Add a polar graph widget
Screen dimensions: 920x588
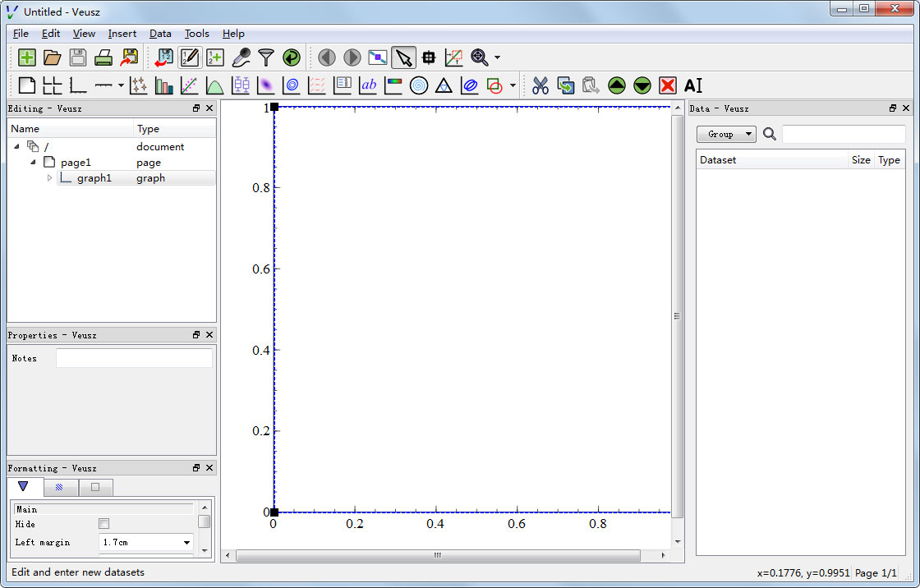point(419,85)
